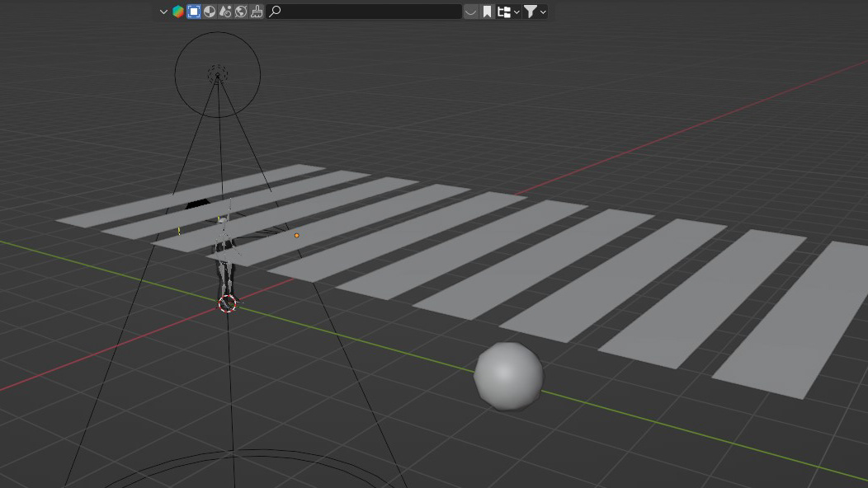Select the point light at cone top
Screen dimensions: 868x488
point(218,75)
